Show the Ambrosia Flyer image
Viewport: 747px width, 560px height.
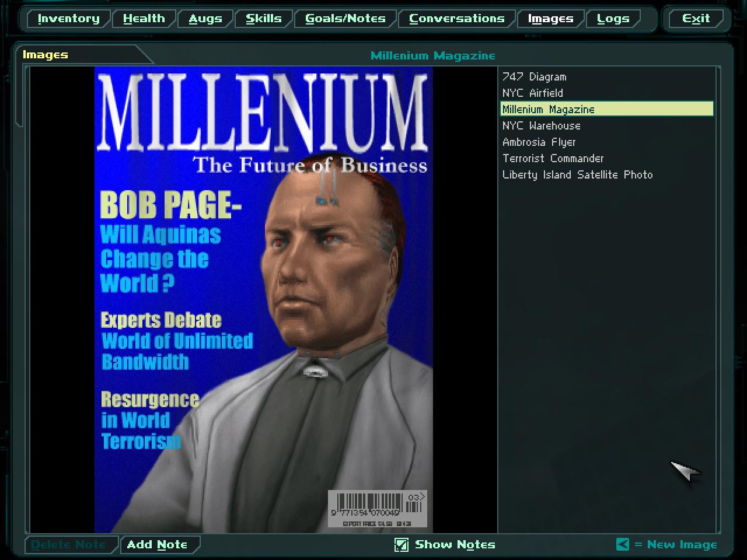pyautogui.click(x=539, y=142)
